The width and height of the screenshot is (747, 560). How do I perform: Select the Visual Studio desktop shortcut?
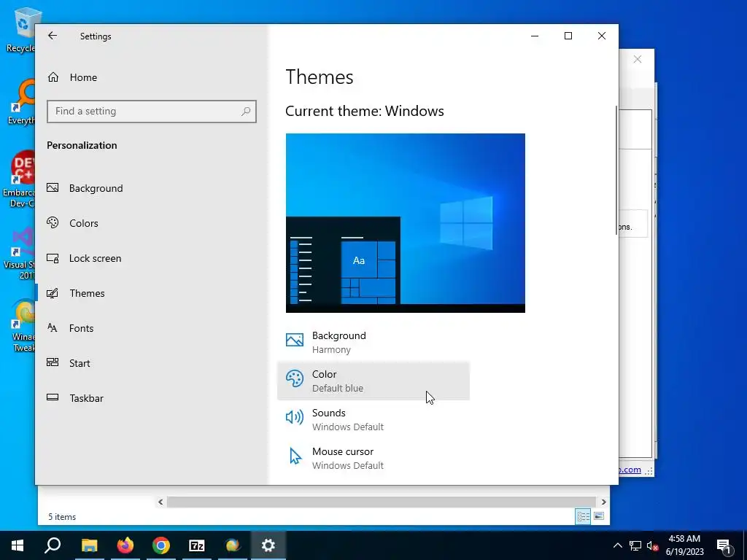[19, 253]
